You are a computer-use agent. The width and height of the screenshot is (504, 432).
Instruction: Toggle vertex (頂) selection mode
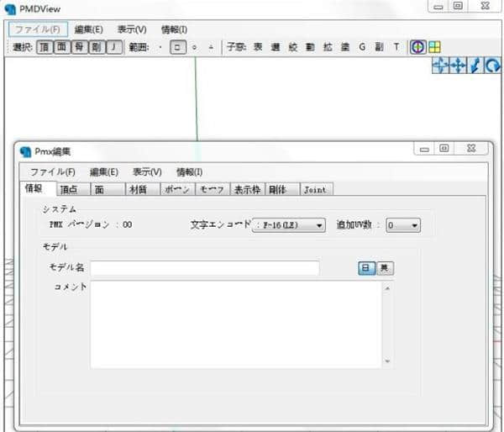click(x=45, y=47)
